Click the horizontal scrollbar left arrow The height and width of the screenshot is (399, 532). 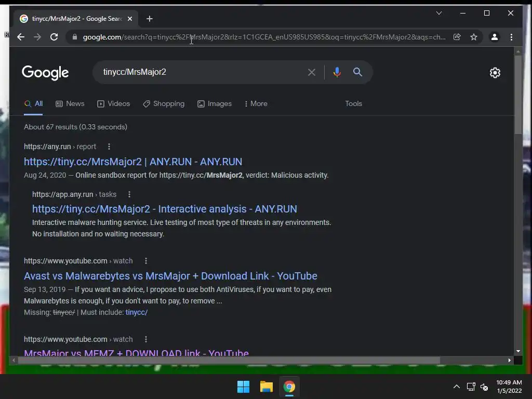click(x=14, y=361)
